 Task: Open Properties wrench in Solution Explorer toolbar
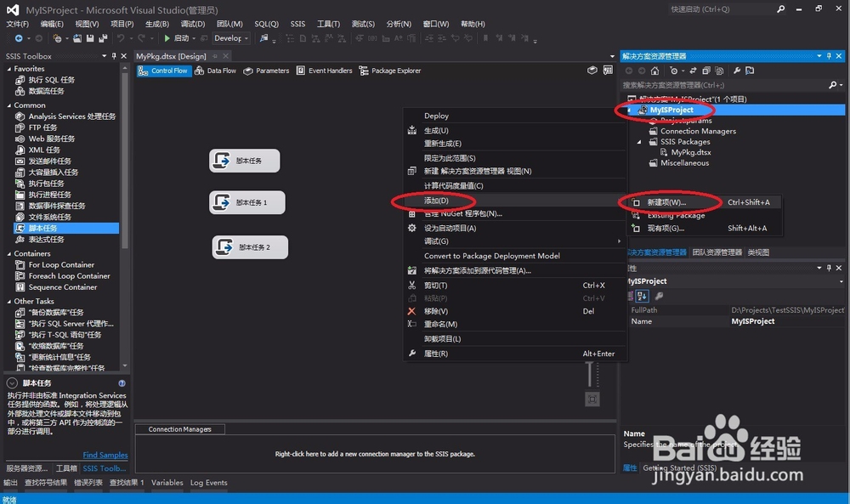point(737,71)
